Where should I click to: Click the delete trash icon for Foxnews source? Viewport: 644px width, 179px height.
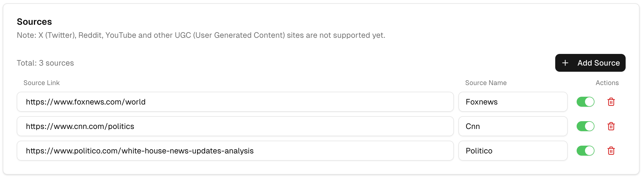tap(611, 102)
